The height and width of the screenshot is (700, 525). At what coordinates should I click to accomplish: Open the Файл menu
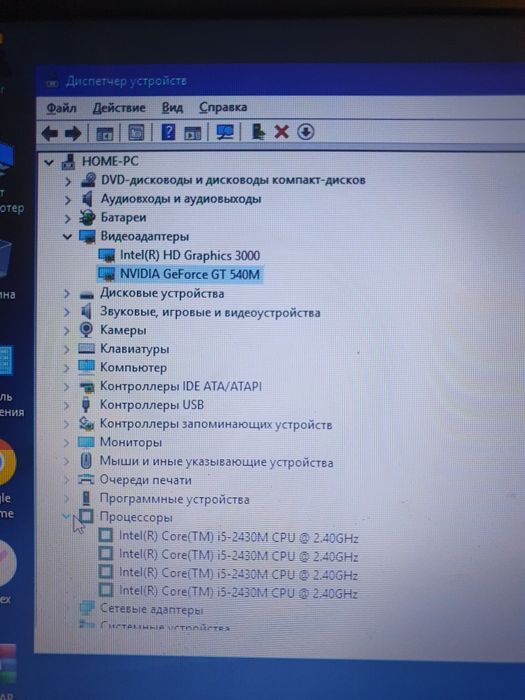61,108
